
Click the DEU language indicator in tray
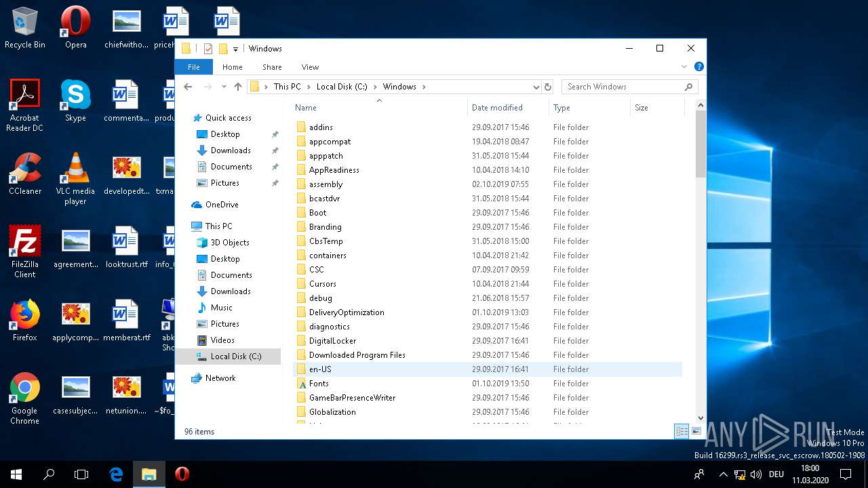point(776,474)
